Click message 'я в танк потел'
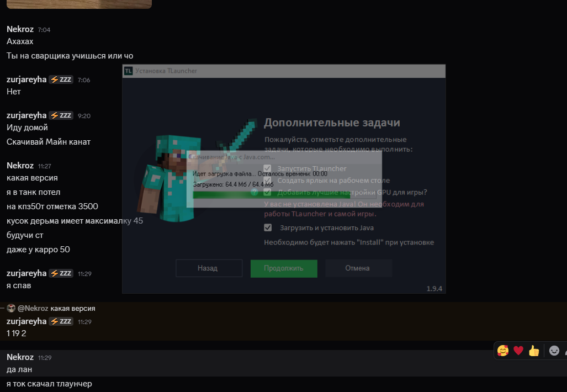Screen dimensions: 567x392 33,192
